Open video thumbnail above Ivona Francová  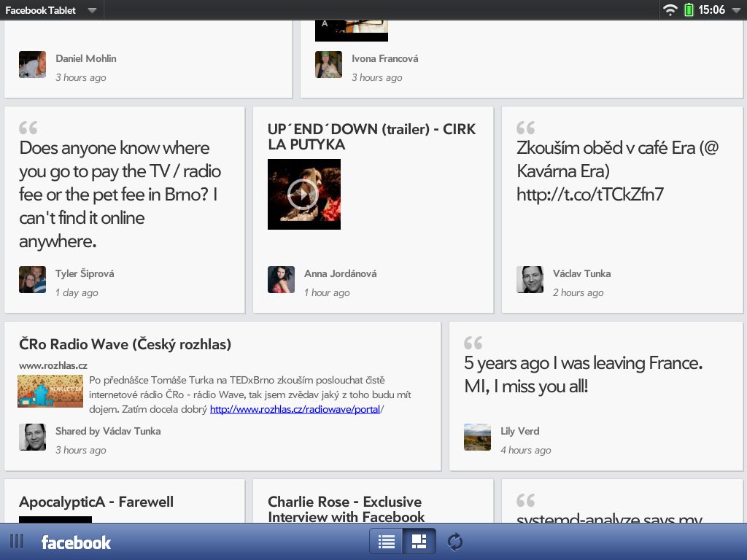(352, 31)
